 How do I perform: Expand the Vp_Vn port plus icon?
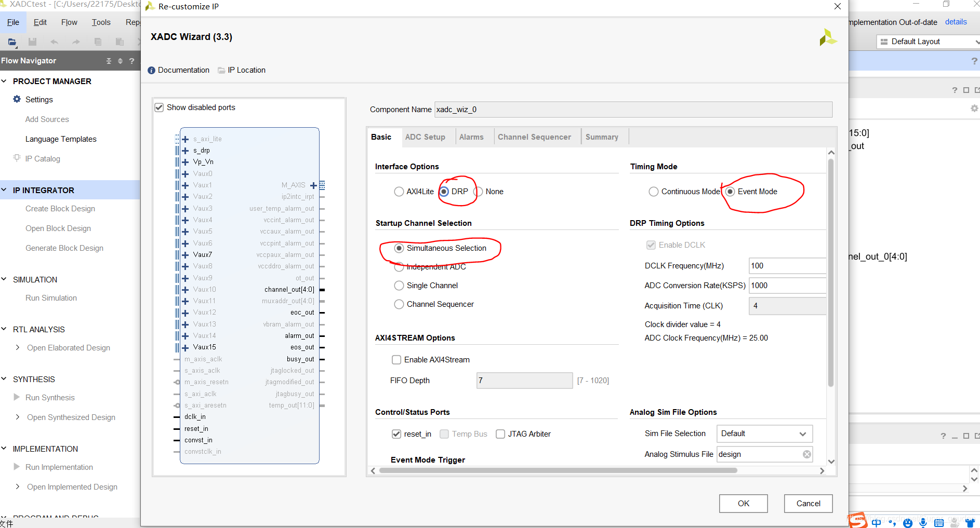(185, 162)
